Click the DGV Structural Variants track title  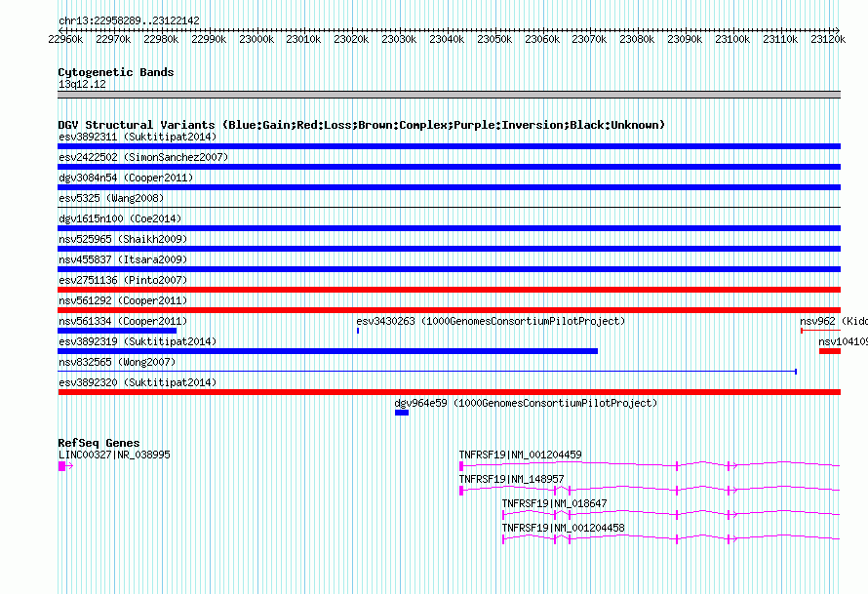[361, 125]
